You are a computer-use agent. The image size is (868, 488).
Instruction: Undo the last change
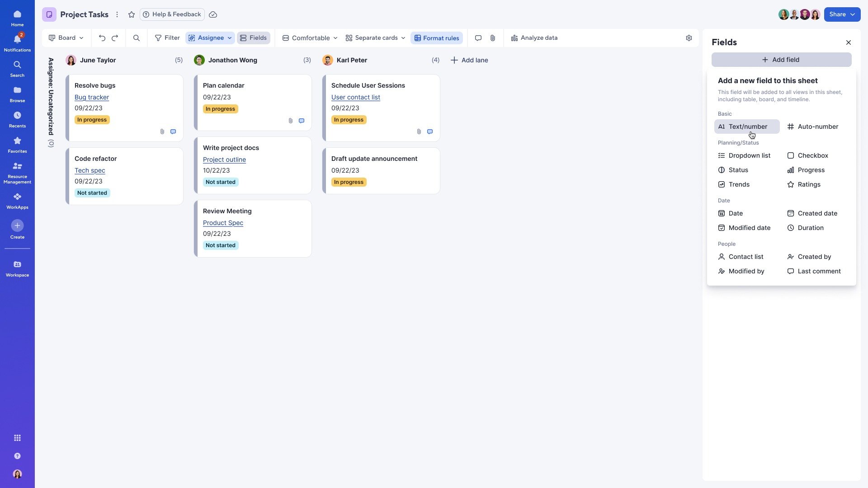102,38
